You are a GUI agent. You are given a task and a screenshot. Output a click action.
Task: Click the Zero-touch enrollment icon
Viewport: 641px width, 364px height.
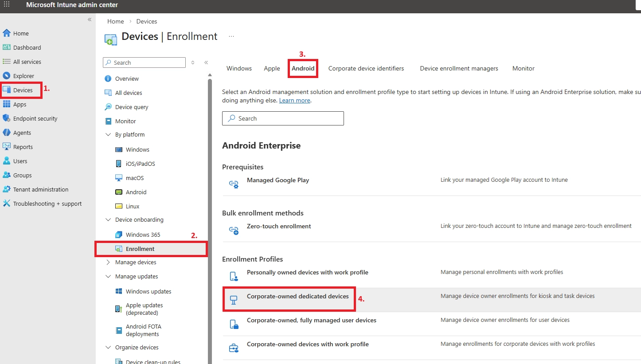pyautogui.click(x=234, y=230)
